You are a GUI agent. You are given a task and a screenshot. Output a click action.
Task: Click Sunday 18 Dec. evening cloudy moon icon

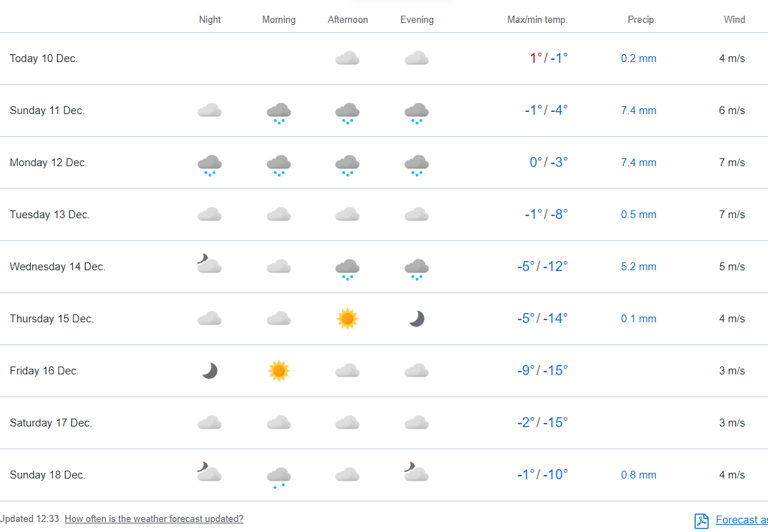[x=416, y=474]
